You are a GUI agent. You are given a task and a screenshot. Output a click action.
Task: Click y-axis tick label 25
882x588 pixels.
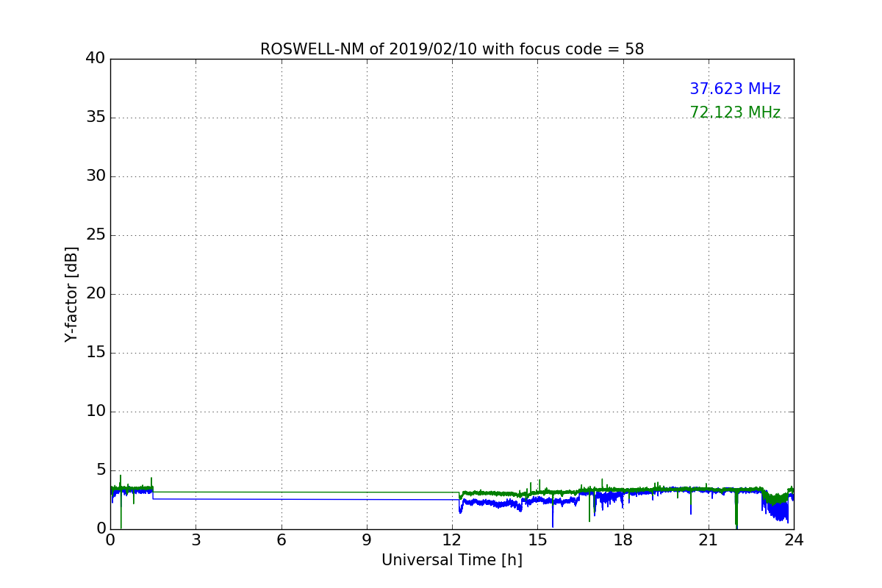[x=96, y=235]
